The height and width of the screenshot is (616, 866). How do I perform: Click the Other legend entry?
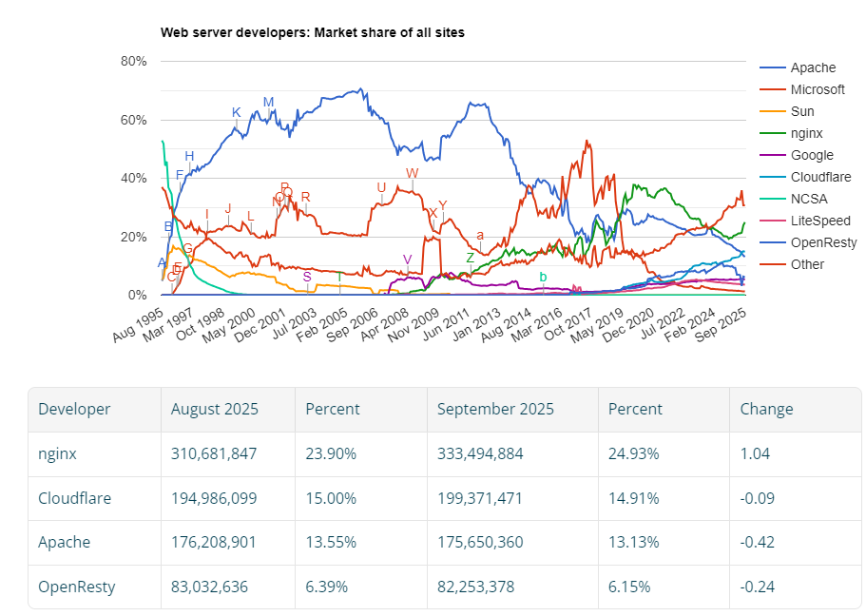[792, 264]
